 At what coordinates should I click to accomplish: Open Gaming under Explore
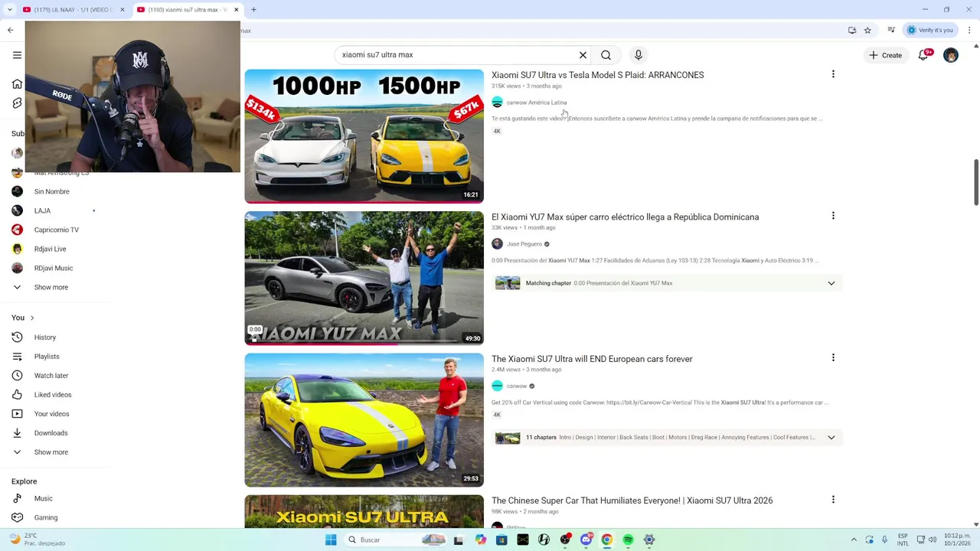click(x=46, y=517)
